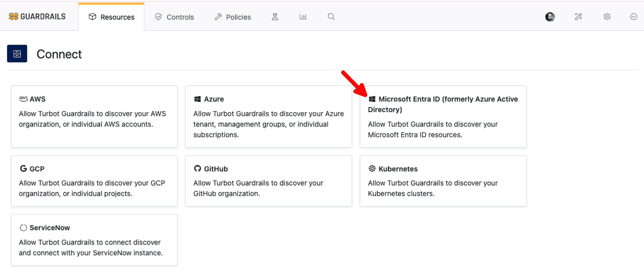Switch to the Controls tab
The image size is (644, 277).
pos(174,17)
